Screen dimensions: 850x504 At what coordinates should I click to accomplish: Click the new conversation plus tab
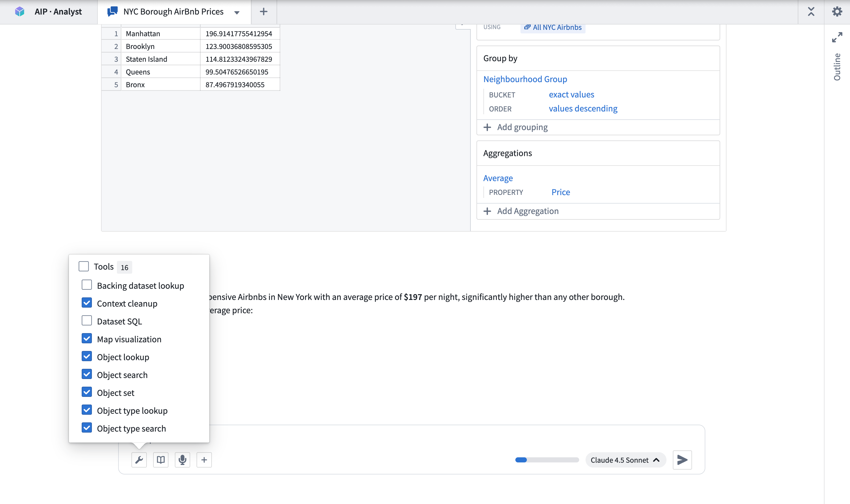click(263, 11)
